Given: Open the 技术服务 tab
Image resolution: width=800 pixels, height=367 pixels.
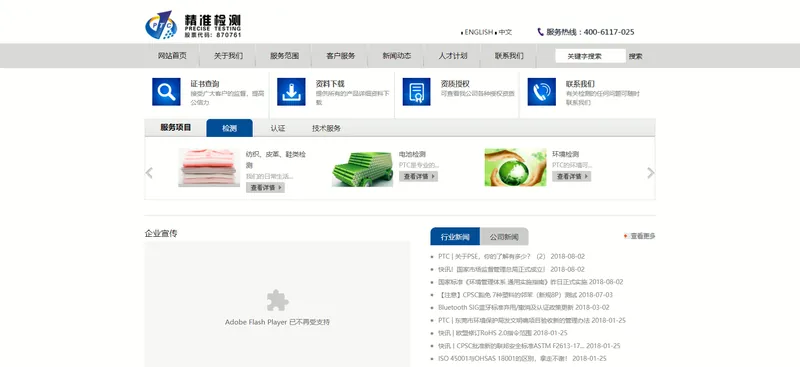Looking at the screenshot, I should (x=327, y=128).
